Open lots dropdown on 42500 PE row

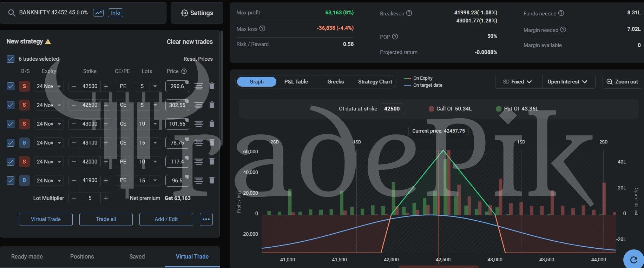(x=155, y=86)
